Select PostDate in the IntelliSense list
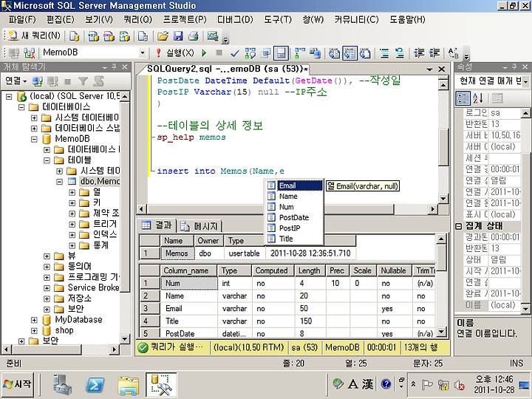The height and width of the screenshot is (399, 532). click(295, 217)
